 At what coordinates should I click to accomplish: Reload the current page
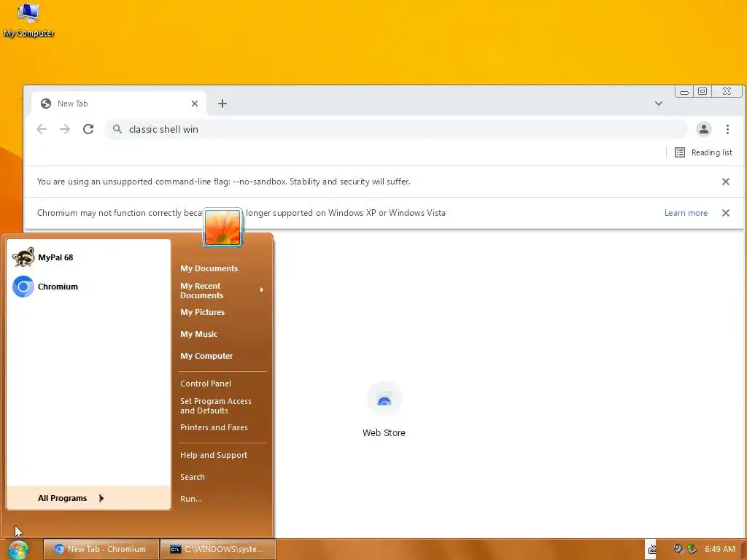tap(88, 129)
